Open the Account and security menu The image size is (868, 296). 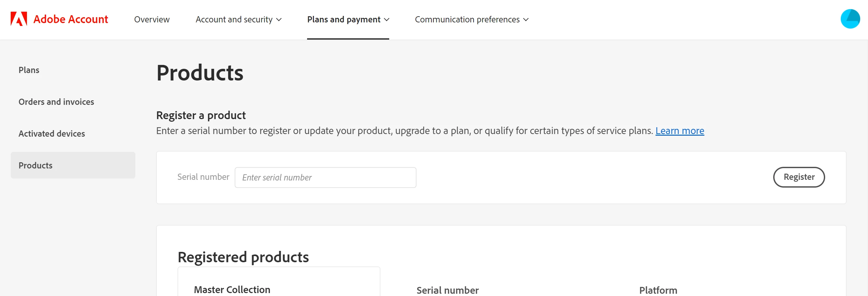[234, 19]
